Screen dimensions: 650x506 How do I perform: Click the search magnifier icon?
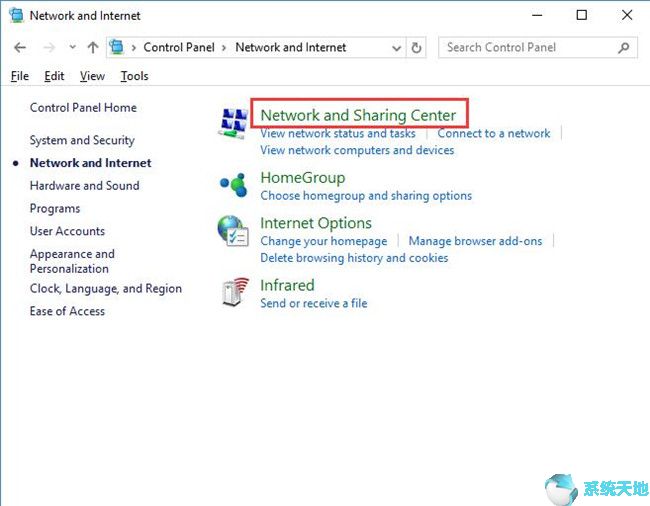click(624, 47)
